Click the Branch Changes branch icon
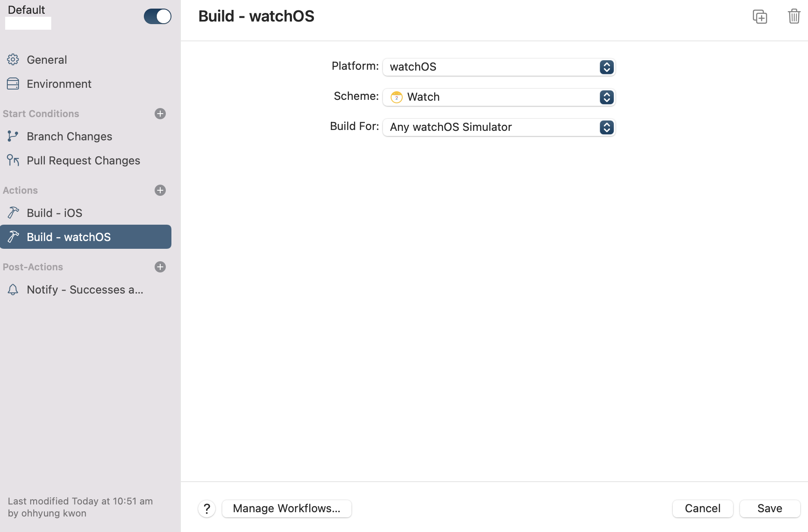Image resolution: width=808 pixels, height=532 pixels. point(13,136)
